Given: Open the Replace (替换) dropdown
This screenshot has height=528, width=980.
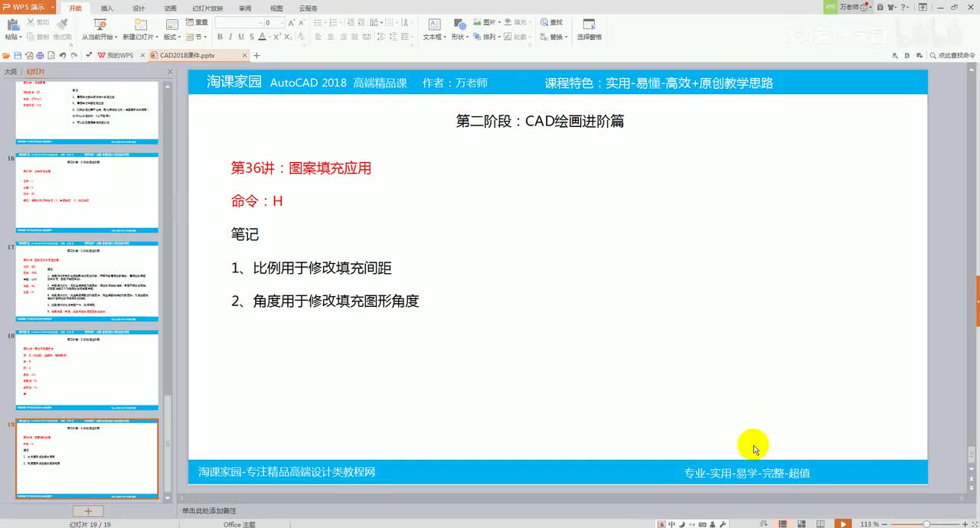Looking at the screenshot, I should click(x=554, y=37).
